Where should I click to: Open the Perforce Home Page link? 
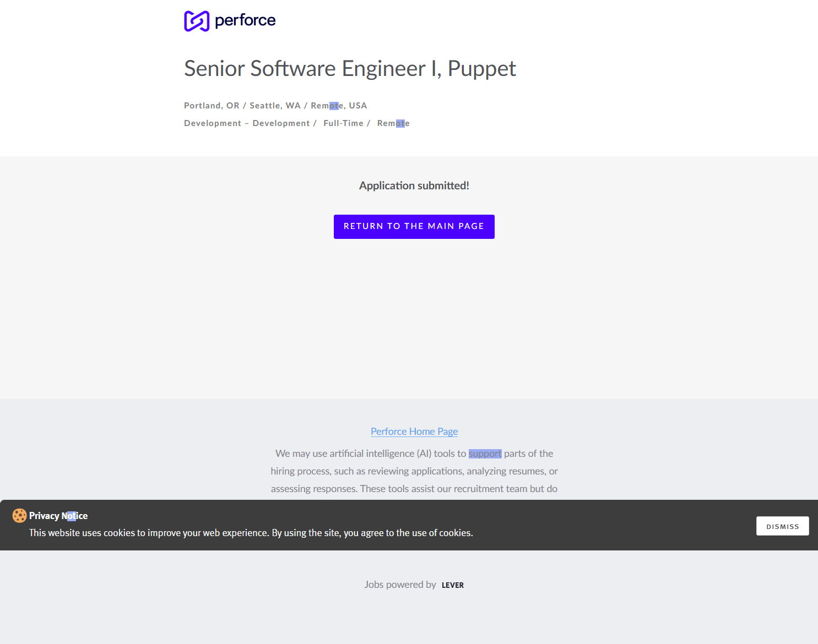click(x=414, y=432)
